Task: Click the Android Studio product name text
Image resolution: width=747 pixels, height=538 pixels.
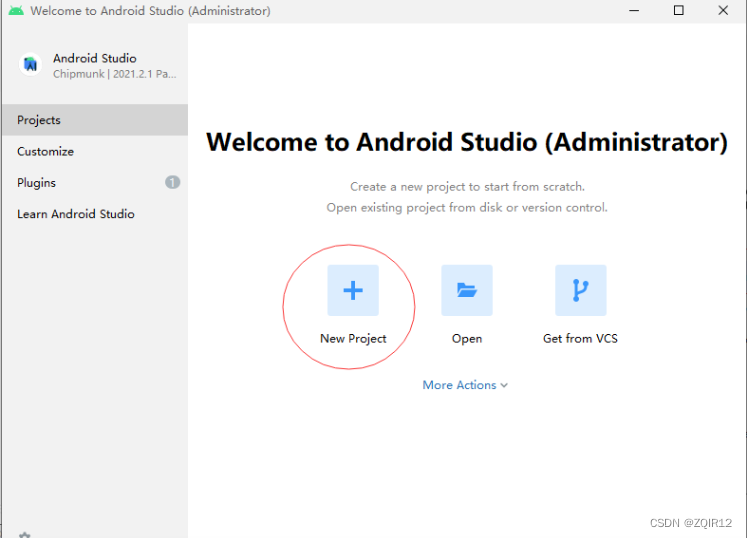Action: 95,58
